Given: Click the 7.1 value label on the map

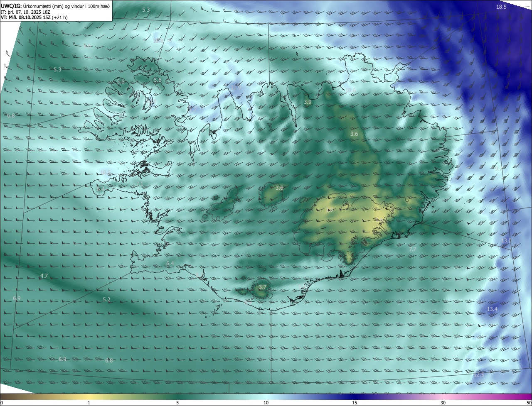Looking at the screenshot, I should pyautogui.click(x=140, y=184).
